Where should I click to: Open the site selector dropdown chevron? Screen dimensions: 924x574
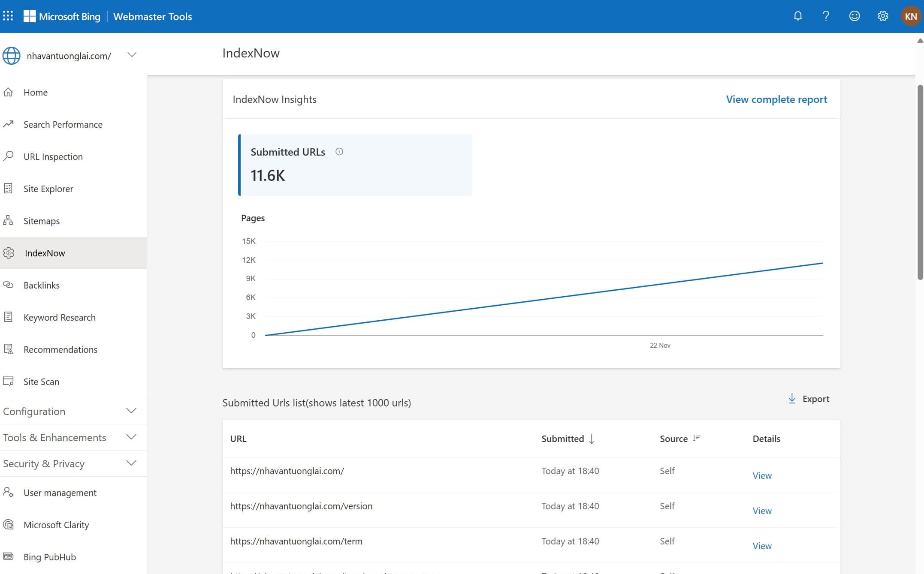[x=132, y=55]
